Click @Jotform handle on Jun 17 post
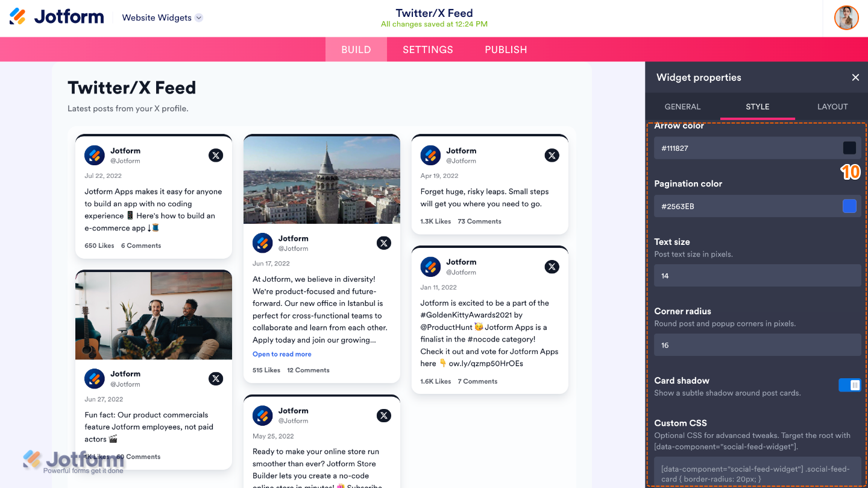868x488 pixels. pyautogui.click(x=293, y=249)
